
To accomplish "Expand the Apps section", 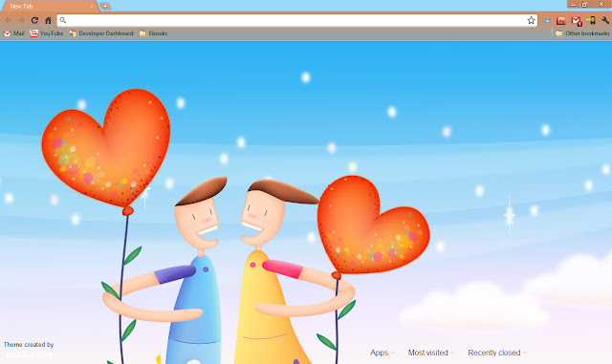I will [382, 353].
